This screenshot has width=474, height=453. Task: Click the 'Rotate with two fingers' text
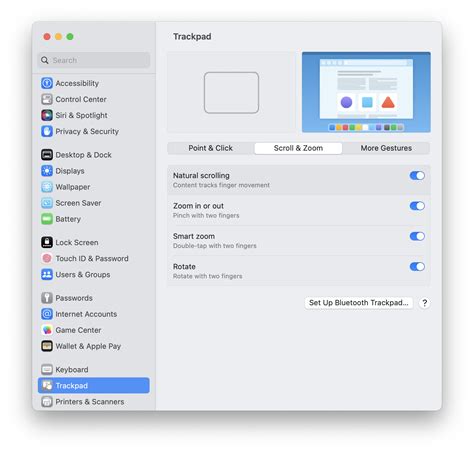pyautogui.click(x=207, y=276)
